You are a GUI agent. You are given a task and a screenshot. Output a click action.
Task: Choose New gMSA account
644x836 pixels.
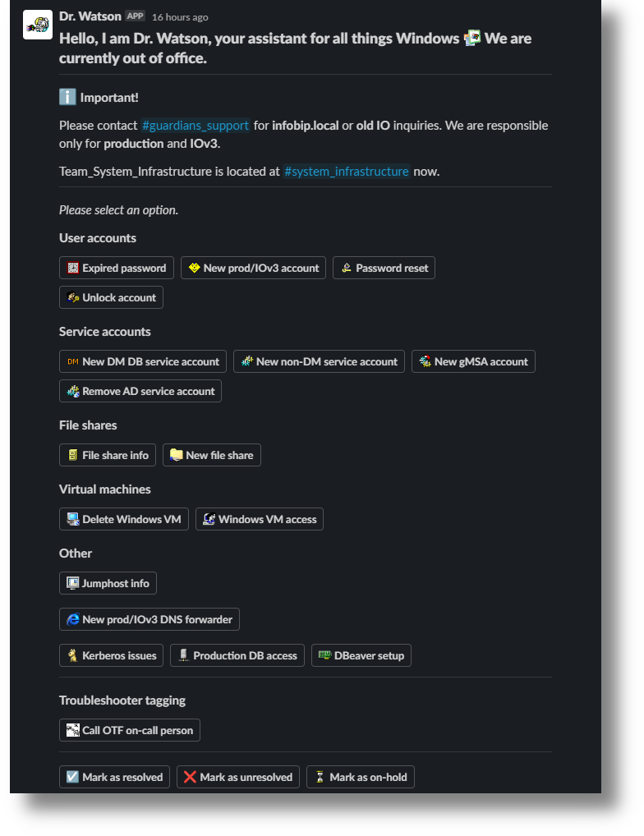click(473, 361)
